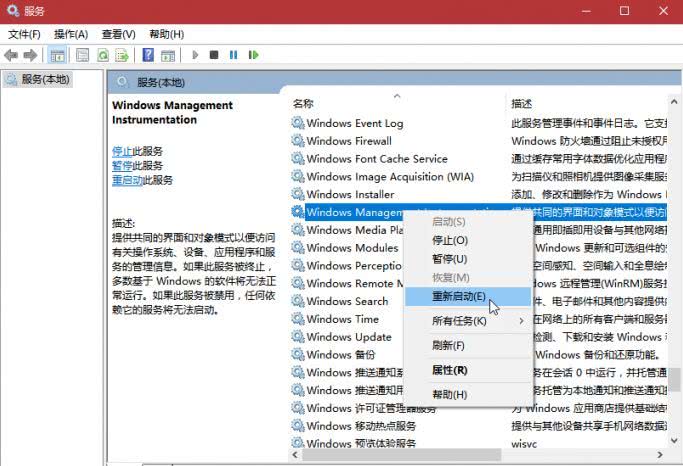Click gear icon of Windows Event Log
Viewport: 683px width, 466px height.
point(298,123)
